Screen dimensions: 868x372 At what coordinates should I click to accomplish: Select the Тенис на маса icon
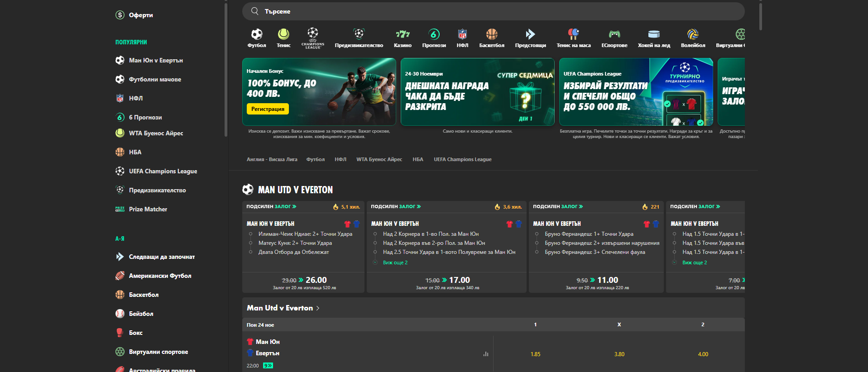pyautogui.click(x=574, y=38)
